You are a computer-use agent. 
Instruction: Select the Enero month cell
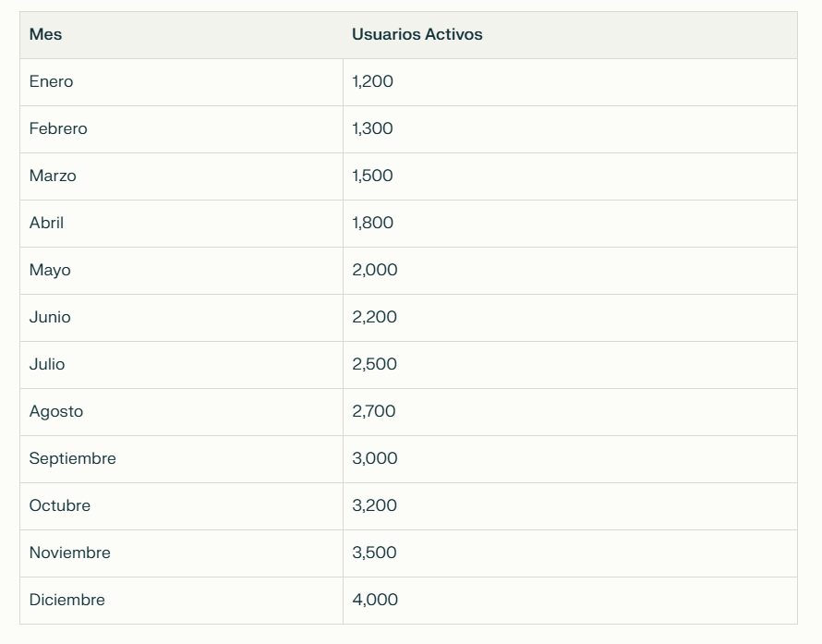[x=181, y=82]
